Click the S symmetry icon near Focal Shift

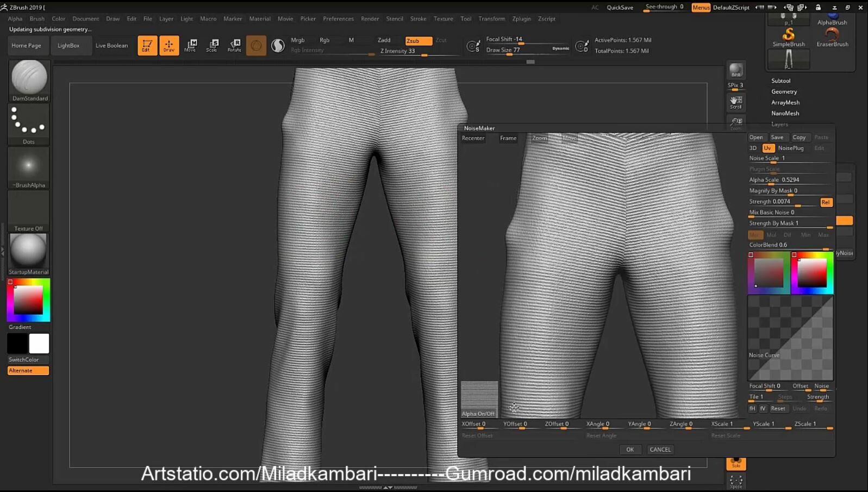coord(473,46)
